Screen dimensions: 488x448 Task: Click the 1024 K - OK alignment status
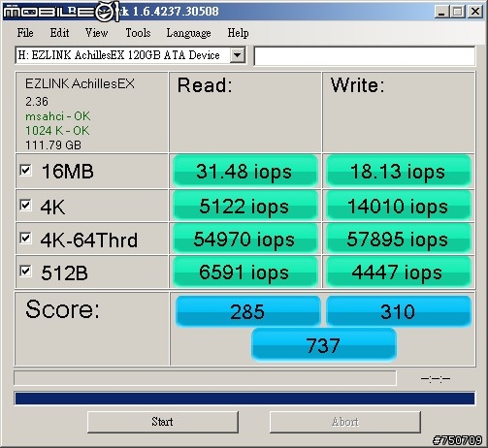click(57, 131)
